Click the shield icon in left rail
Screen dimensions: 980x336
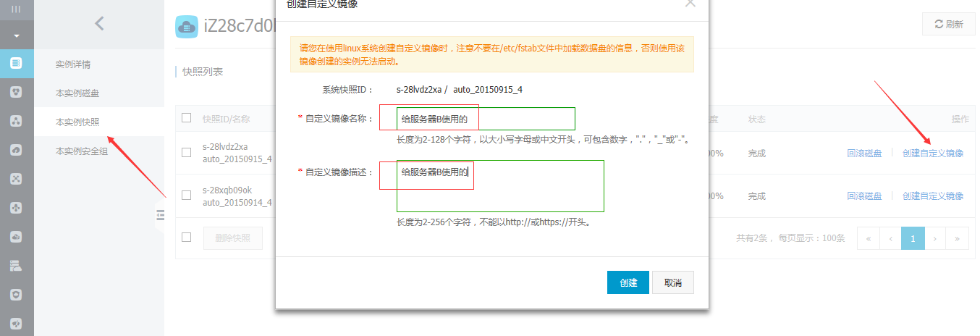(16, 295)
